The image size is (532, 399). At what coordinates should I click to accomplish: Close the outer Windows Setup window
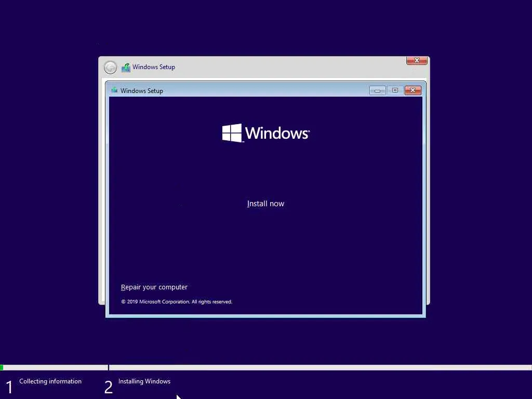coord(417,60)
